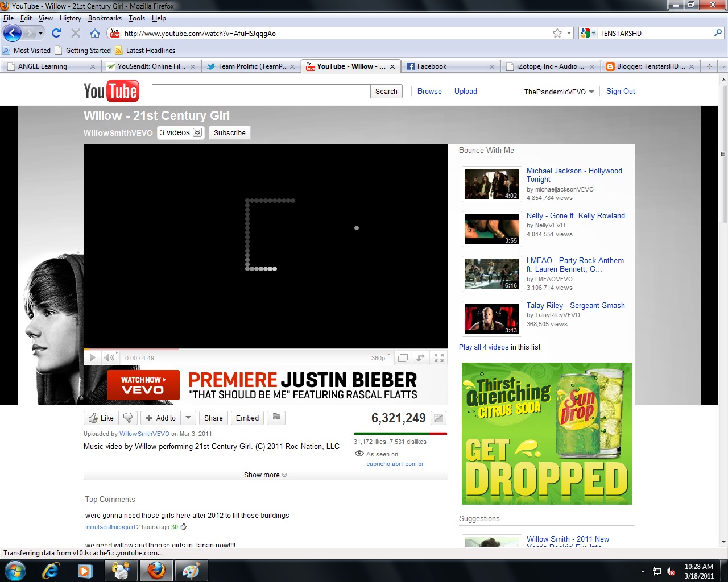This screenshot has width=728, height=582.
Task: Toggle wide player size icon
Action: click(403, 358)
